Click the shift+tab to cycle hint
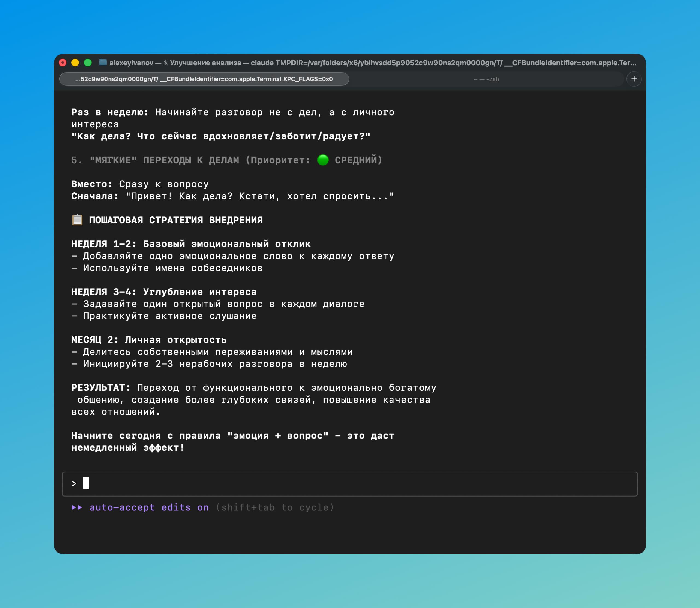This screenshot has height=608, width=700. 275,507
